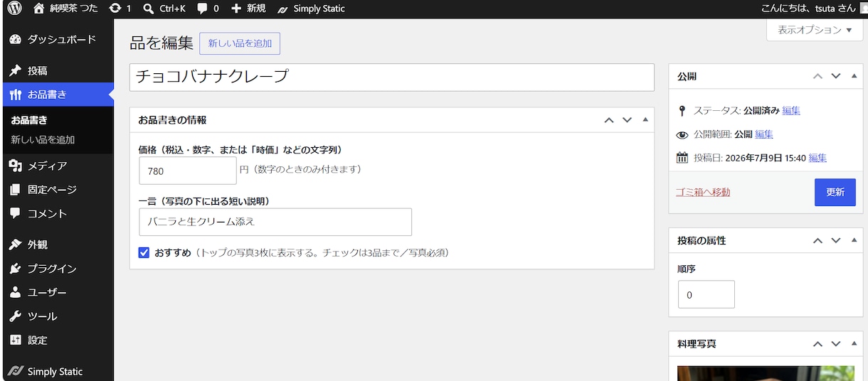This screenshot has height=381, width=868.
Task: Click the plus 新規 icon
Action: pyautogui.click(x=236, y=9)
